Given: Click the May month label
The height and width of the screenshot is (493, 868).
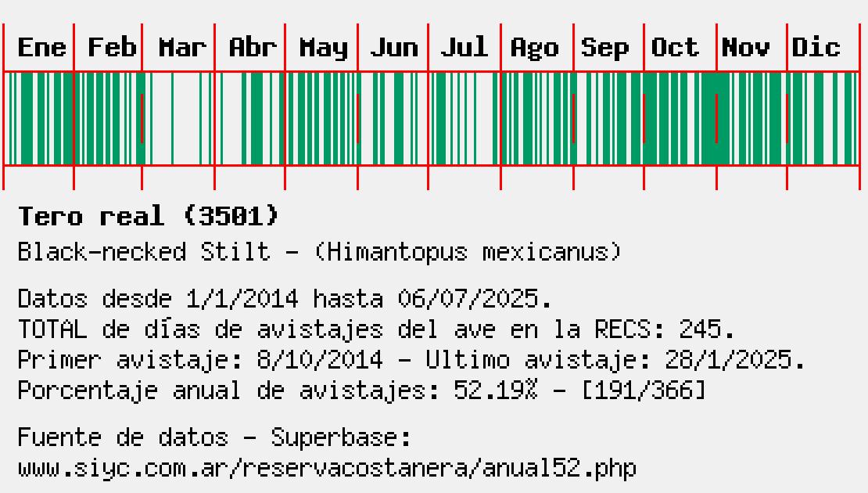Looking at the screenshot, I should point(323,49).
